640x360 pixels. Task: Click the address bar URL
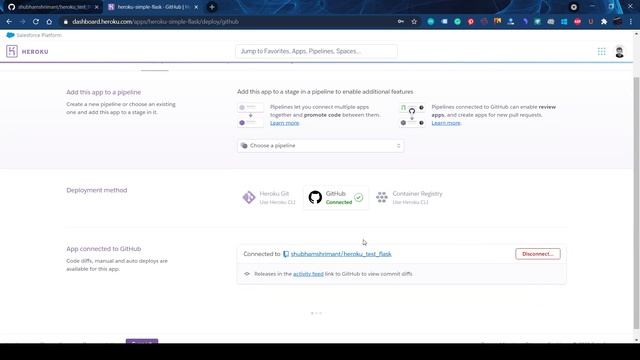pos(155,22)
